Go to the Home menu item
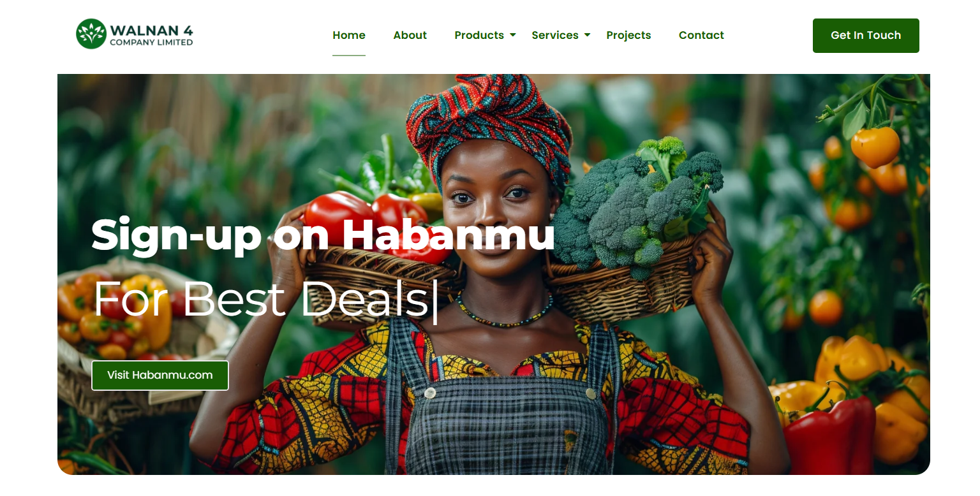This screenshot has width=980, height=496. (x=349, y=35)
